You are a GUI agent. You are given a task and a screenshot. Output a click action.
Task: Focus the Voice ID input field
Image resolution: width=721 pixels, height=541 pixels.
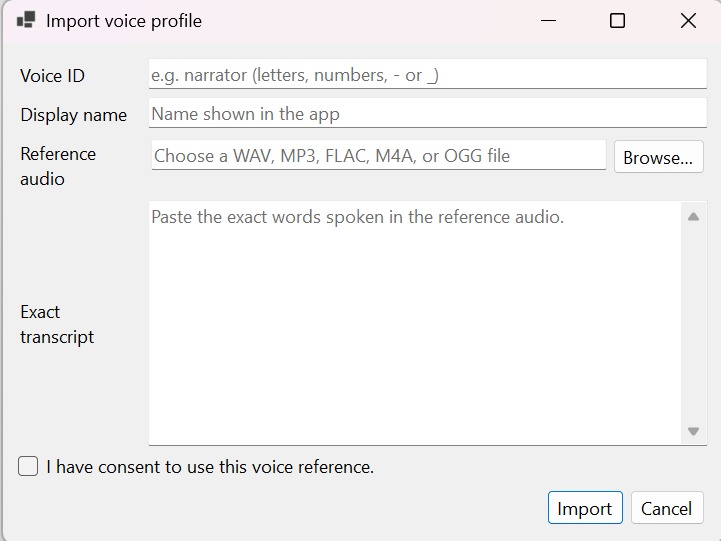[428, 74]
